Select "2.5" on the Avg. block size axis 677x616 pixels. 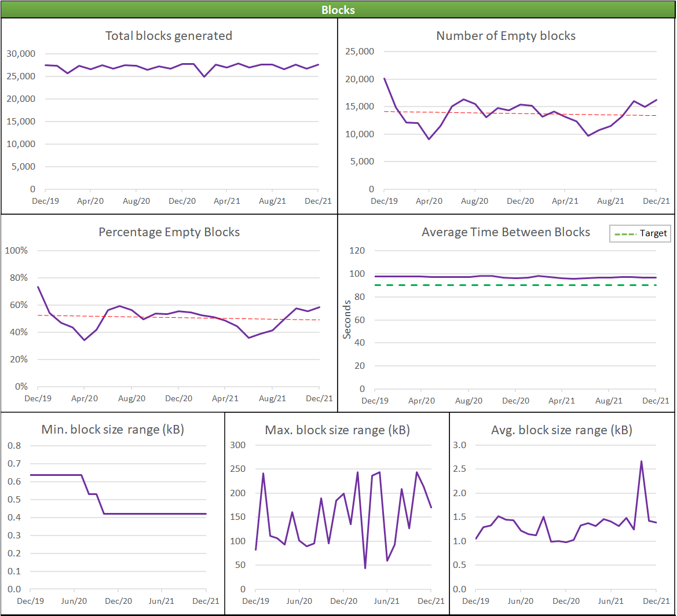[x=460, y=469]
